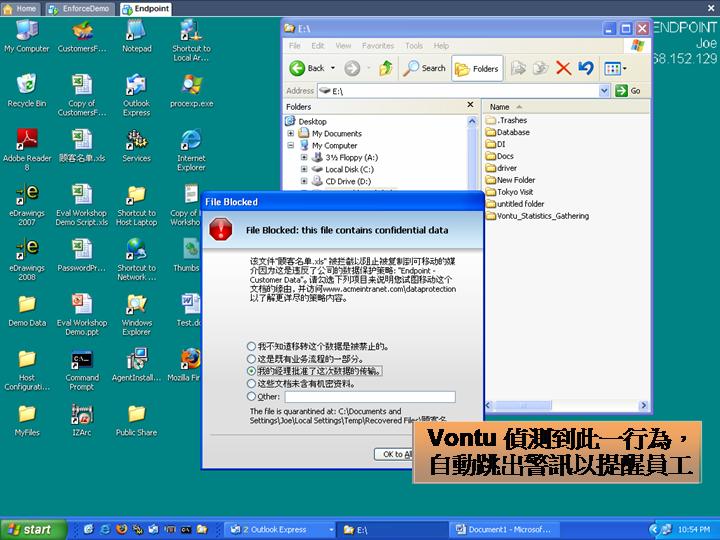720x540 pixels.
Task: Switch to the EnforceDemo tab
Action: tap(79, 9)
